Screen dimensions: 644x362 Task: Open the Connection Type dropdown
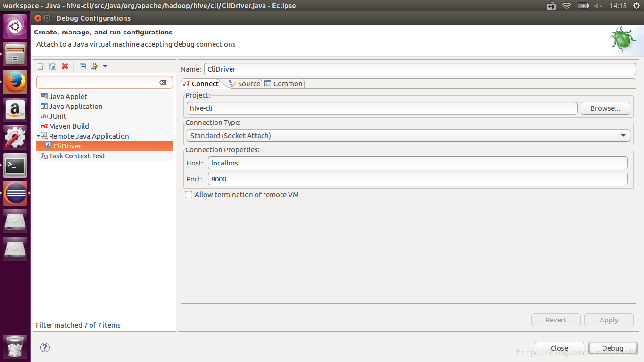point(408,135)
